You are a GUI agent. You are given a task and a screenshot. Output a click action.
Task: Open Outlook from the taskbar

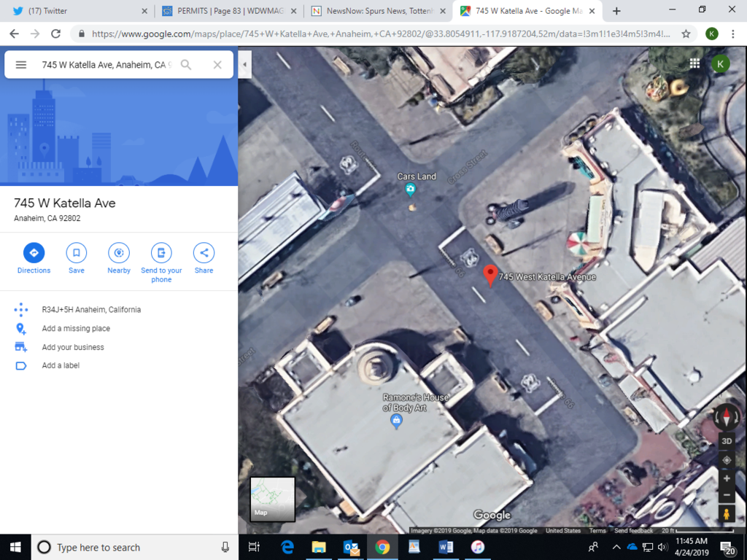point(351,547)
